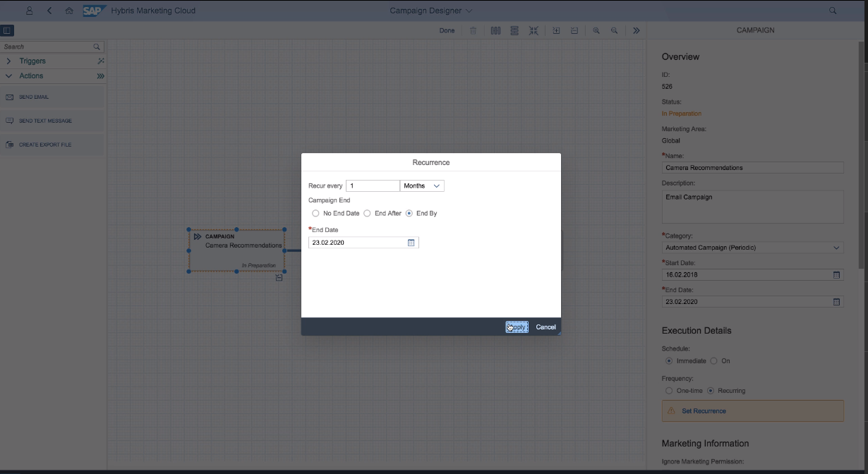Screen dimensions: 868x474
Task: Zoom out with the magnifier minus icon
Action: coord(615,30)
